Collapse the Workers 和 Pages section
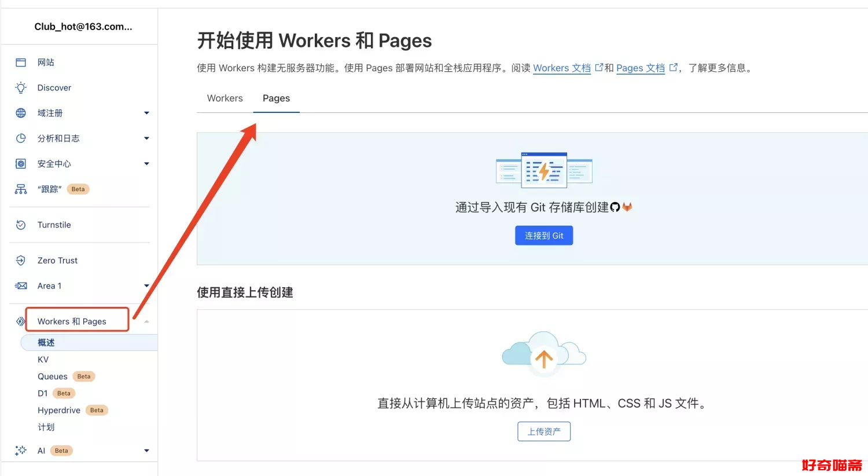This screenshot has height=476, width=868. (x=146, y=321)
